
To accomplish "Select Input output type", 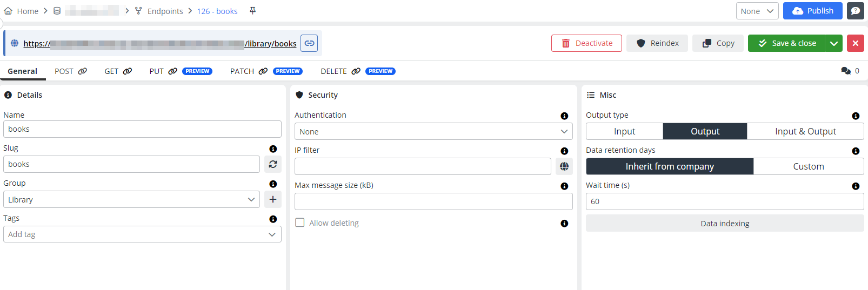I will tap(624, 131).
